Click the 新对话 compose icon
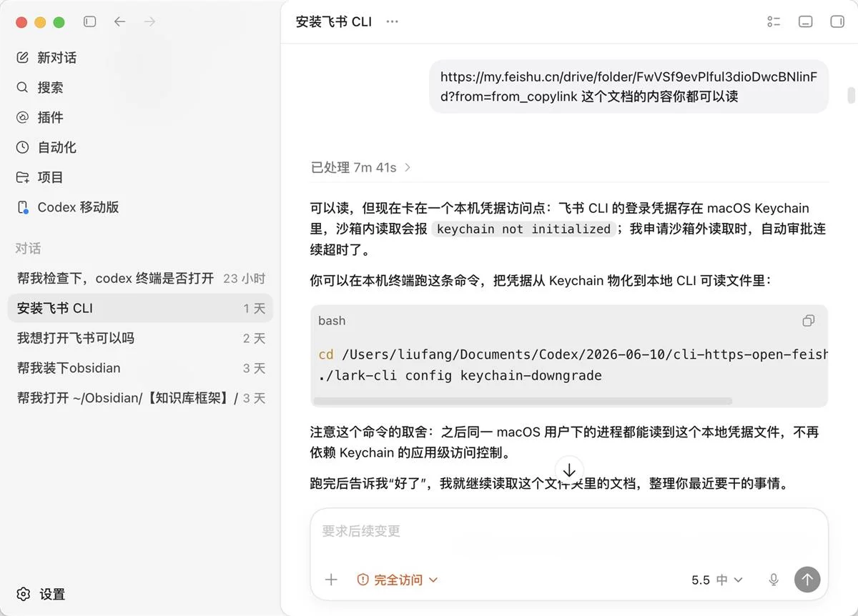 point(23,58)
